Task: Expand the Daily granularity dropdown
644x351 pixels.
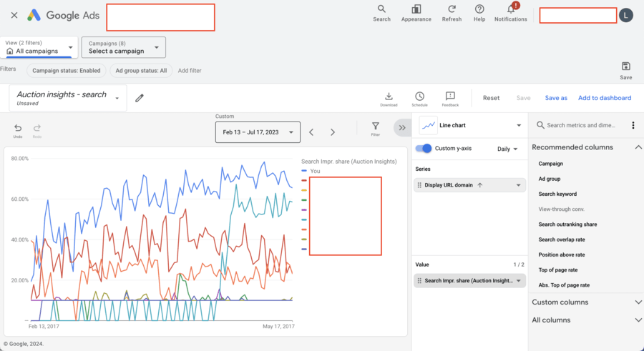Action: [507, 149]
